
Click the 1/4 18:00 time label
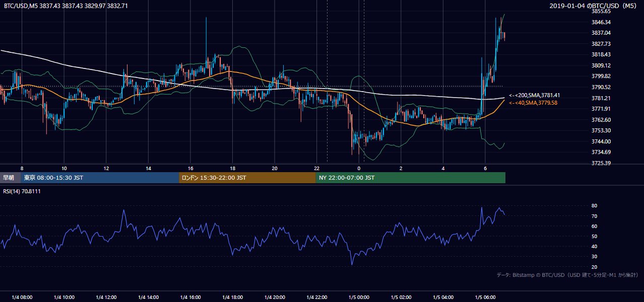click(x=232, y=297)
